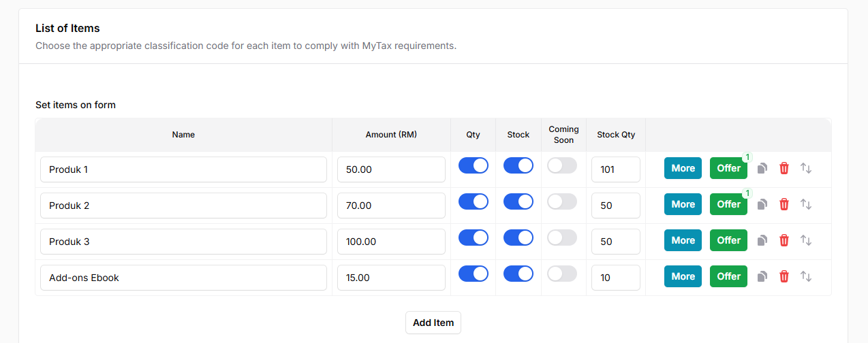Enable Coming Soon for Add-ons Ebook

click(x=562, y=274)
